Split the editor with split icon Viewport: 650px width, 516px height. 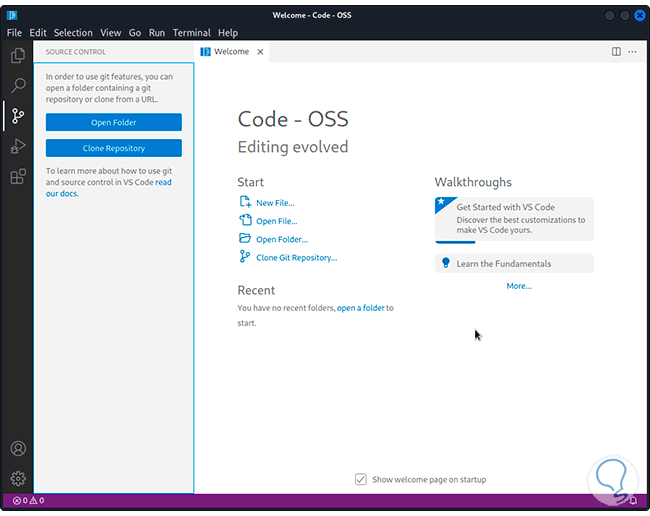(x=616, y=52)
